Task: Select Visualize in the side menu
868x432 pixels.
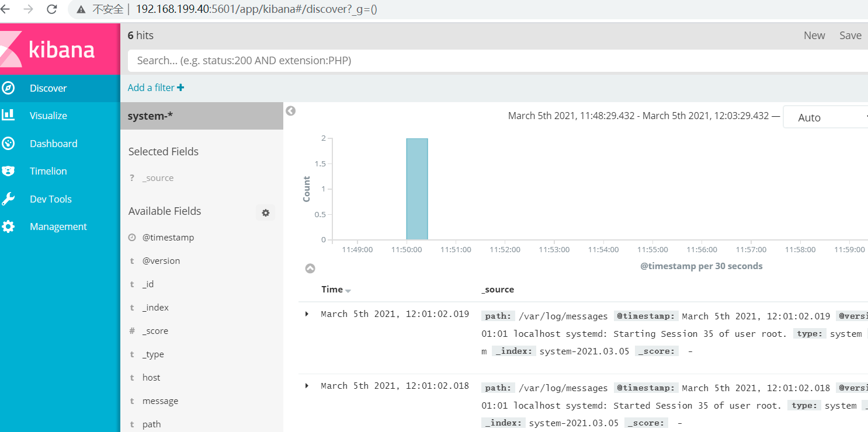Action: [x=48, y=116]
